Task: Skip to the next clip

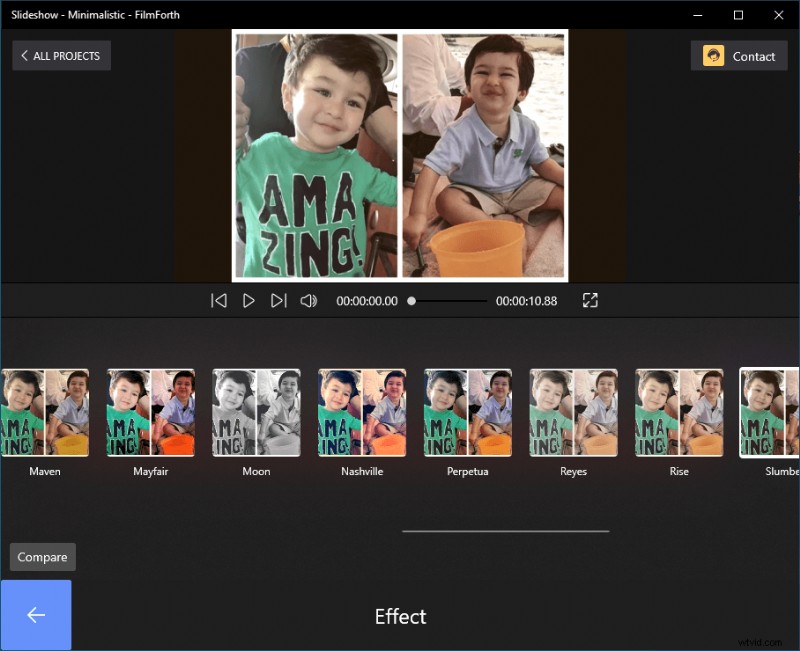Action: click(278, 300)
